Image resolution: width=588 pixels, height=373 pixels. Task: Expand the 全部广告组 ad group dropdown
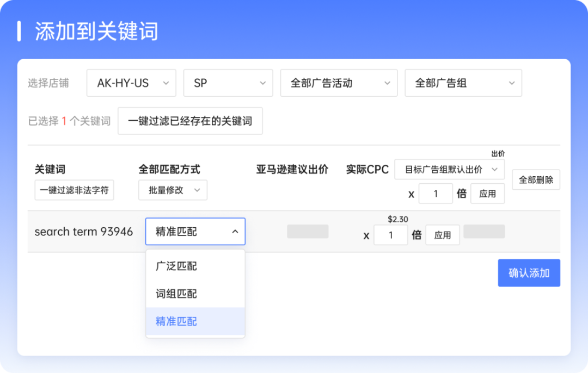(x=462, y=83)
